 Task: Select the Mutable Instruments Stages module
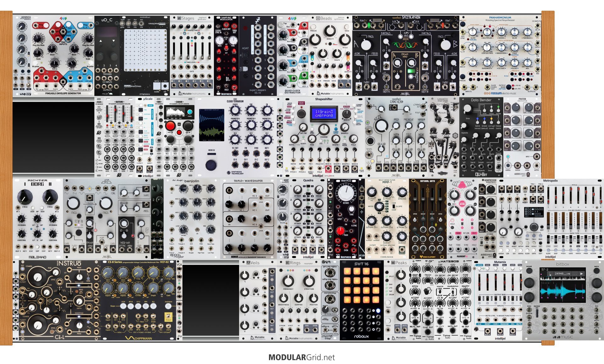point(192,56)
